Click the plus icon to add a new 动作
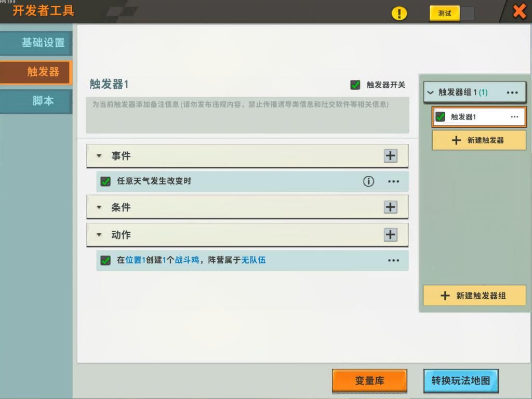 (390, 234)
